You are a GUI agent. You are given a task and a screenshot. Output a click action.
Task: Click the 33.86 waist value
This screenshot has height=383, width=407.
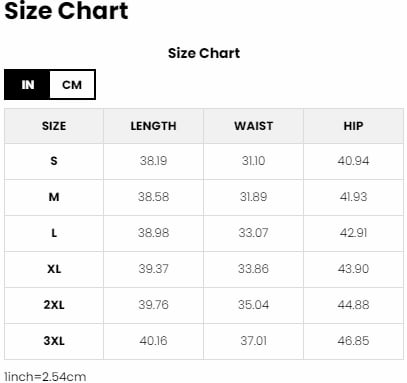pyautogui.click(x=253, y=269)
